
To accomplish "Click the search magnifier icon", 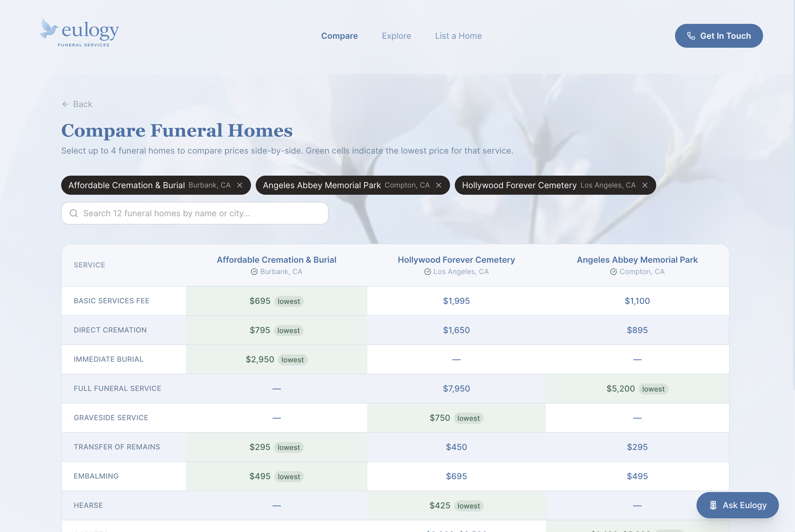I will pos(74,213).
